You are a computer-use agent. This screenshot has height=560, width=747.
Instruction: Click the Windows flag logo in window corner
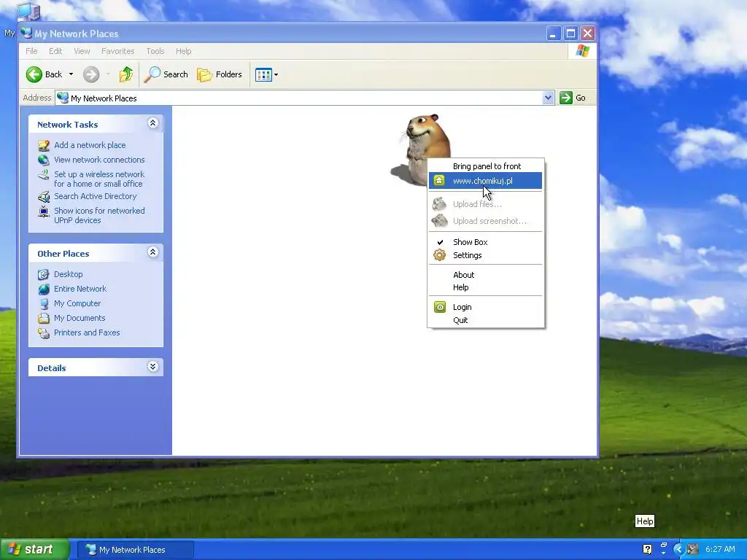(582, 51)
